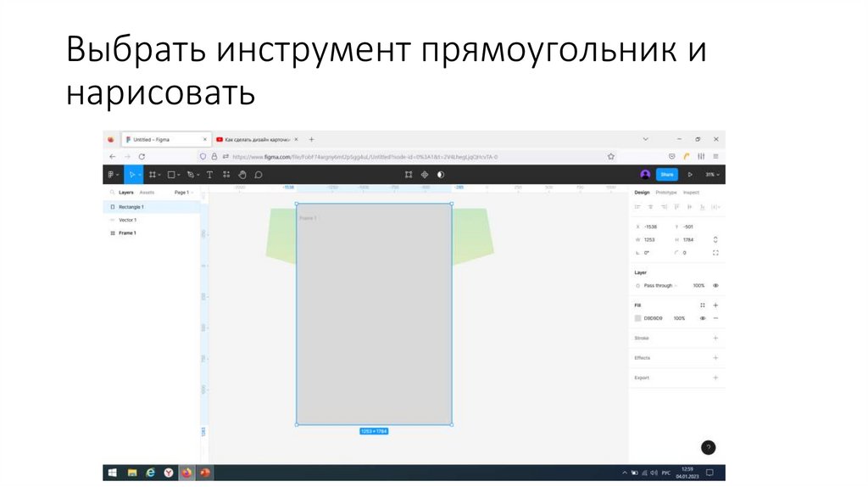Switch to the Inspect tab
The width and height of the screenshot is (868, 487).
point(691,193)
